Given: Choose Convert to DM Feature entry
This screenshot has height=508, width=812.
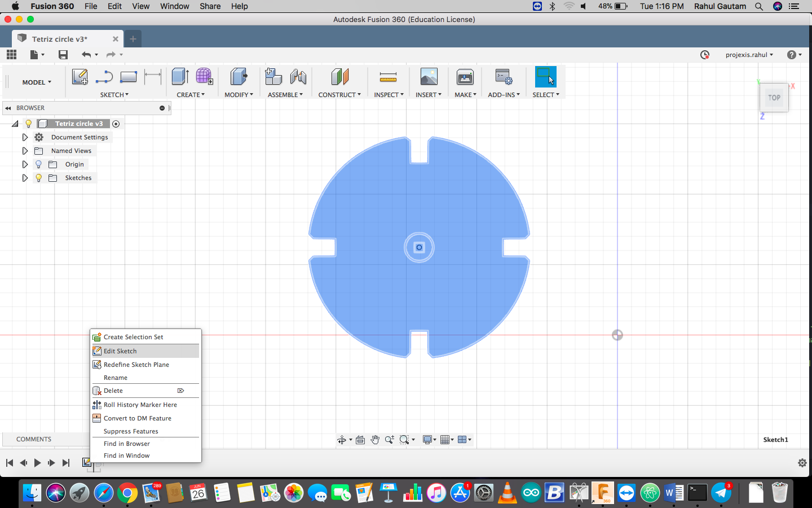Looking at the screenshot, I should coord(145,418).
